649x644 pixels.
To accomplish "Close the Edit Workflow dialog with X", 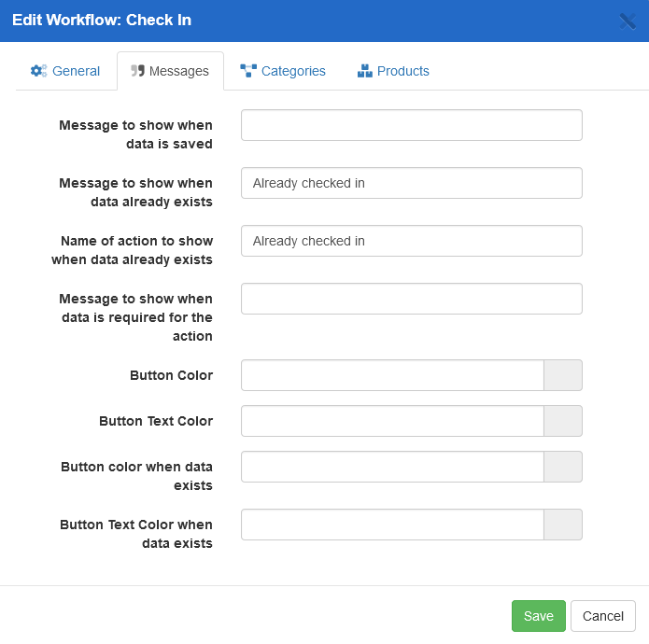I will pos(628,21).
